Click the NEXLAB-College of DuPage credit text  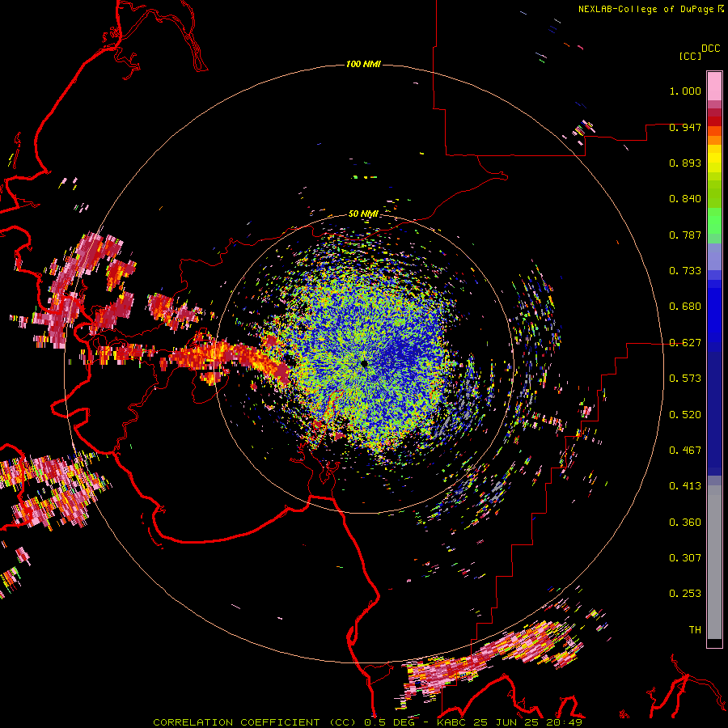(x=645, y=9)
